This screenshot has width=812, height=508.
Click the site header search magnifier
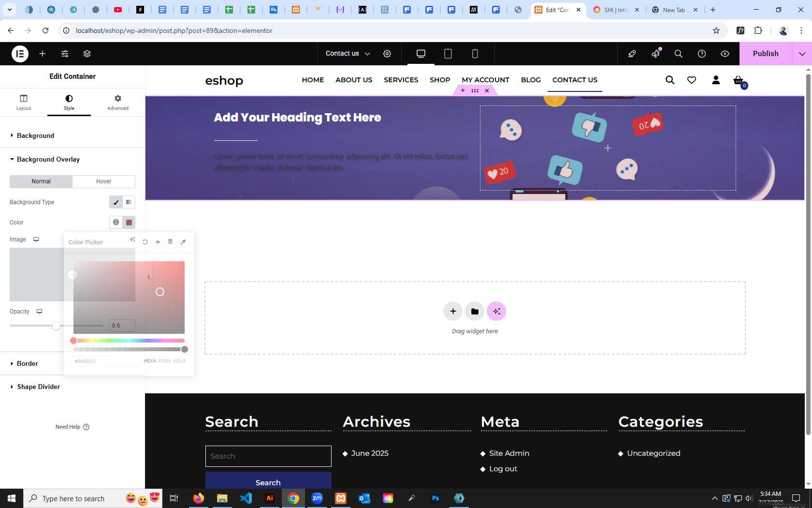[x=670, y=80]
